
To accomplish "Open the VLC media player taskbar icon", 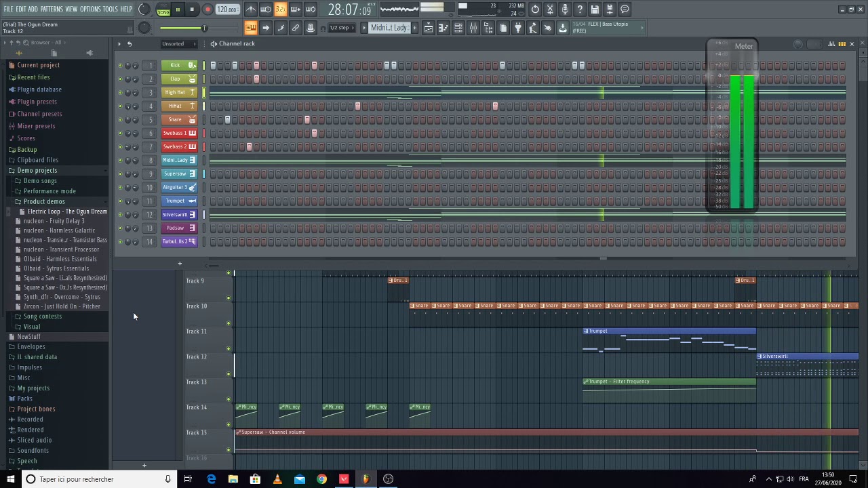I will pyautogui.click(x=277, y=479).
